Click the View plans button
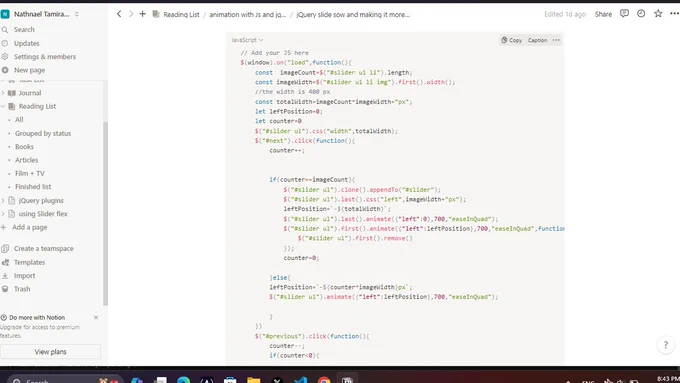The height and width of the screenshot is (383, 680). pos(50,352)
